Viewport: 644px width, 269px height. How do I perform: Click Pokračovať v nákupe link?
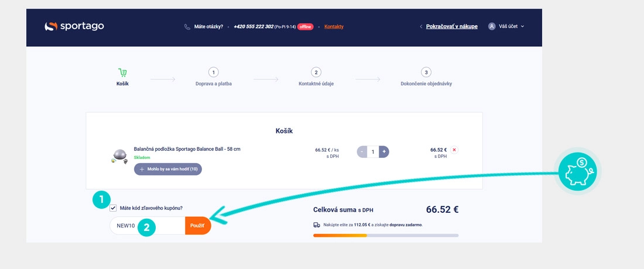click(451, 26)
